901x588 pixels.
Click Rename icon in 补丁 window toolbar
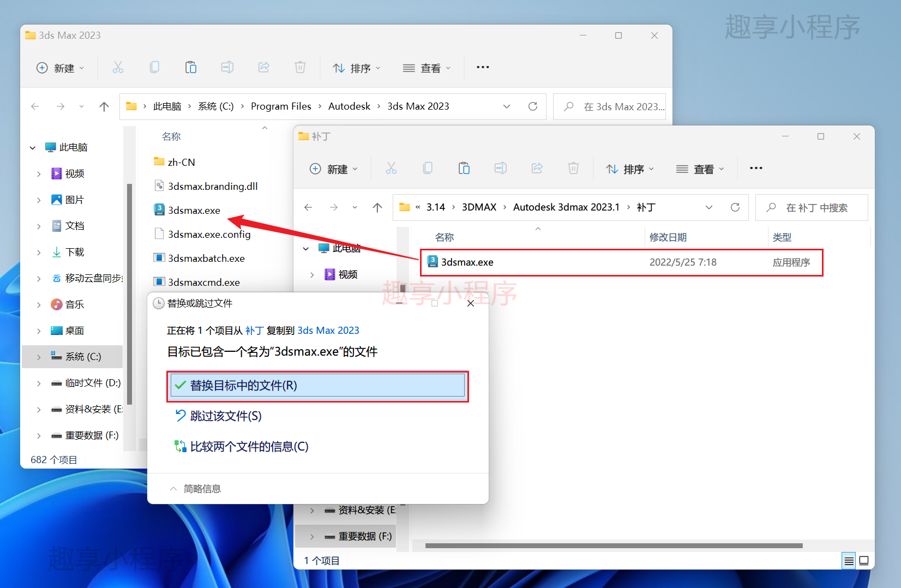pos(501,169)
